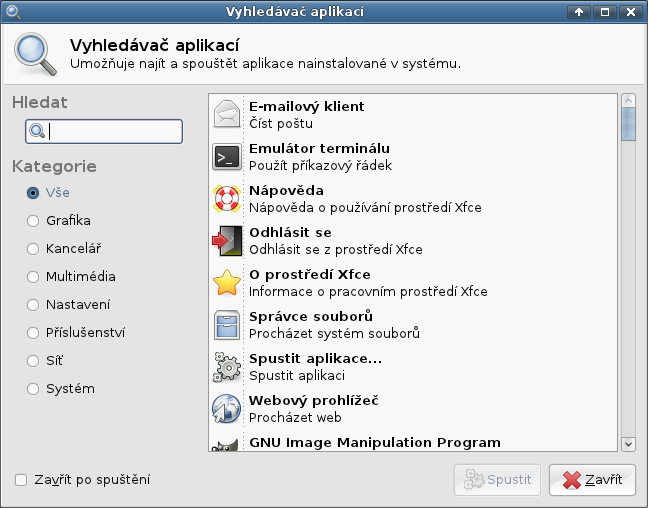Click the Spustit aplikace gears icon
The width and height of the screenshot is (648, 508).
tap(226, 367)
